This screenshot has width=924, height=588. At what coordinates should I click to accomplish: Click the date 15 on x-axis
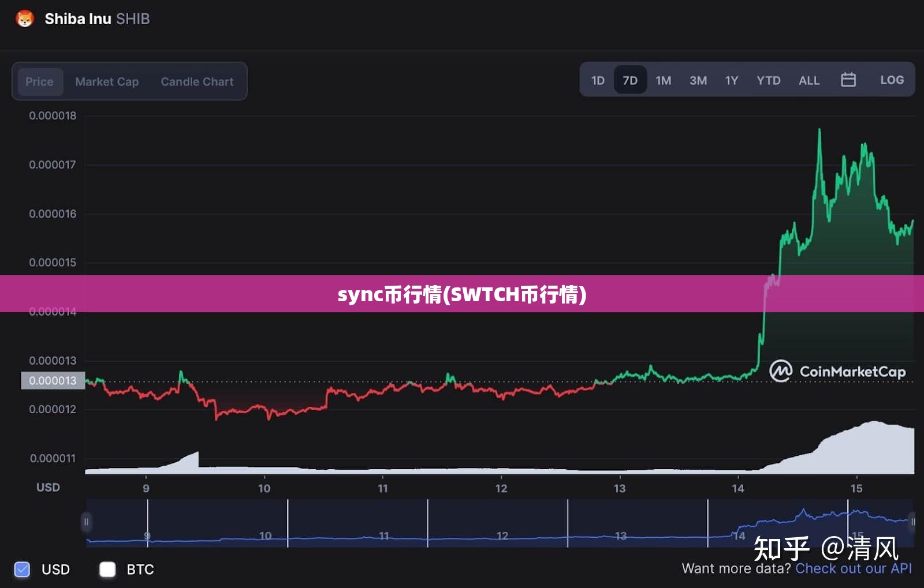coord(856,488)
